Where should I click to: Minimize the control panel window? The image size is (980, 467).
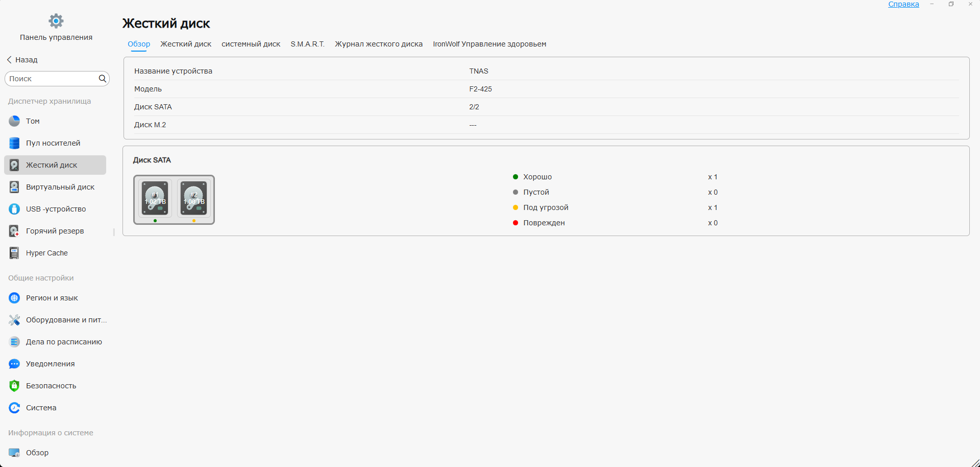pyautogui.click(x=932, y=4)
